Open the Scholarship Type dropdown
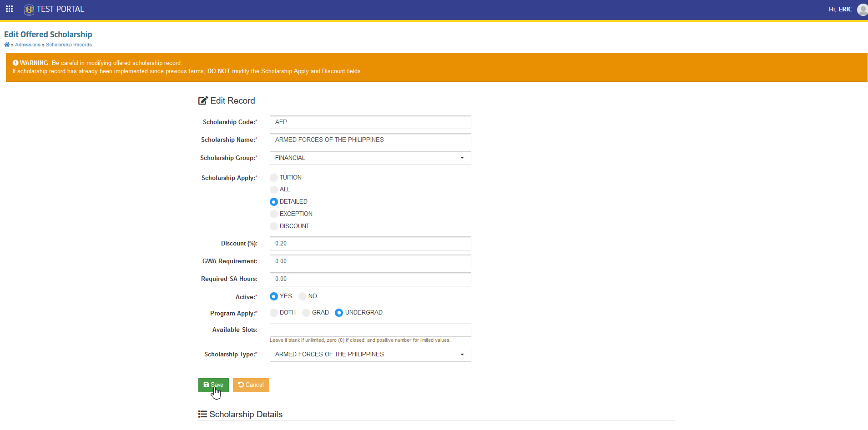The image size is (868, 430). point(370,355)
